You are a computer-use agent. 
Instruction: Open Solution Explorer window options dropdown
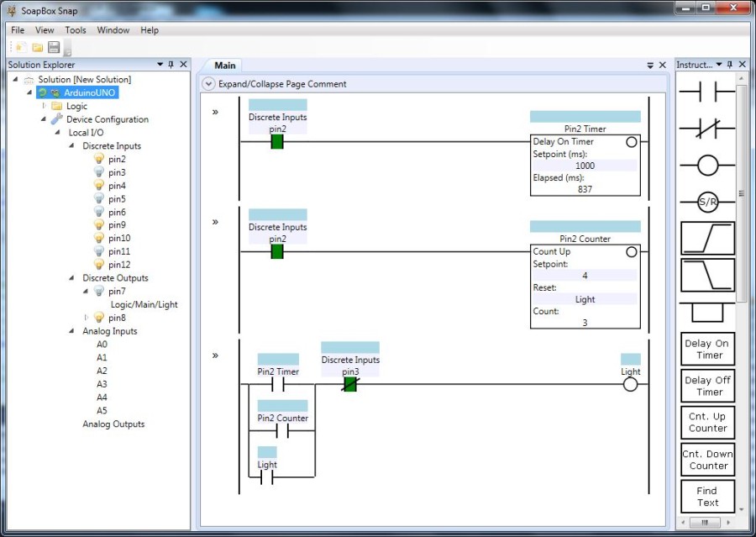160,64
